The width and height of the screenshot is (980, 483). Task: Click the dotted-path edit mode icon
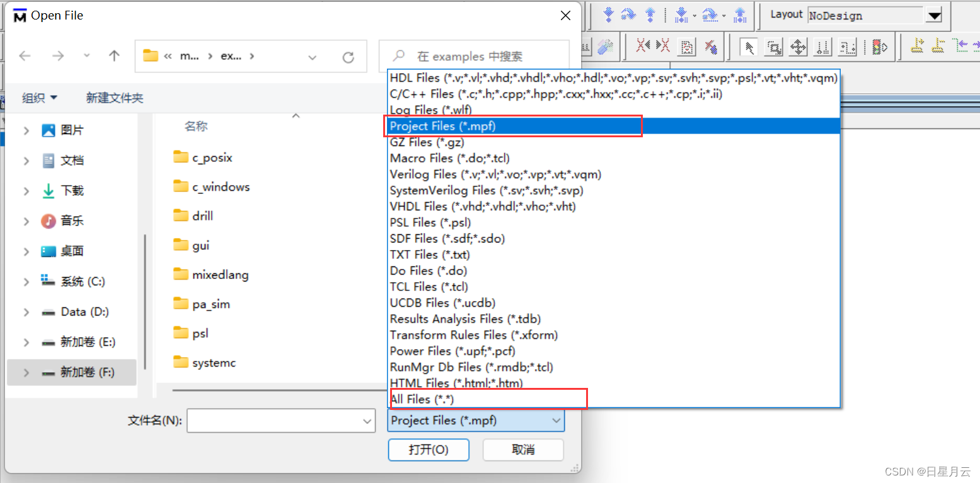[848, 47]
